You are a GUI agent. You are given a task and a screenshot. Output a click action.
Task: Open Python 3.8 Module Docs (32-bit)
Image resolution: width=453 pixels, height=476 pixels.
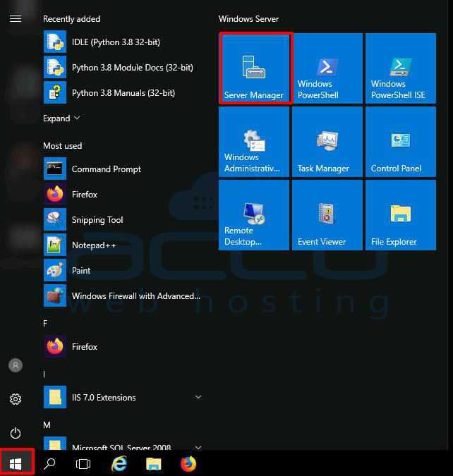coord(123,68)
